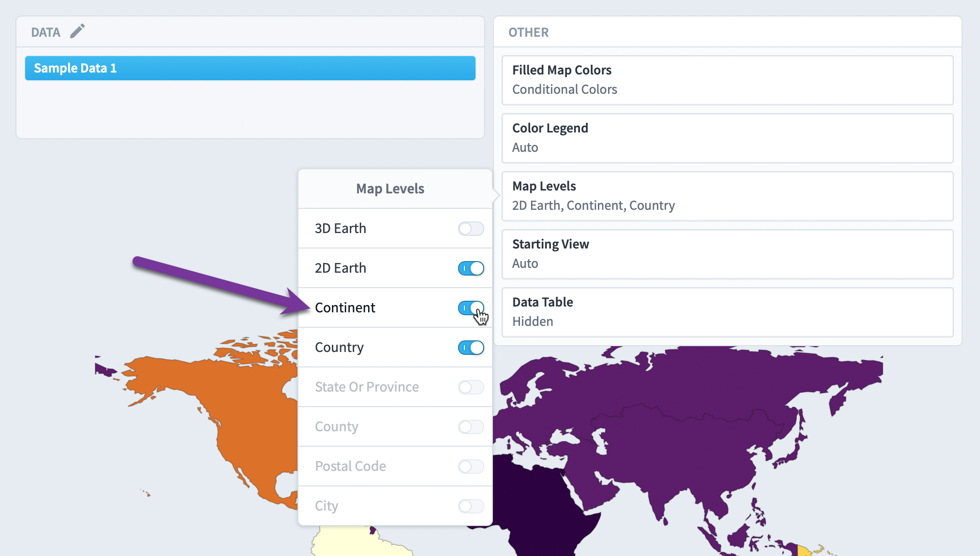Open the Color Legend setting
The width and height of the screenshot is (980, 556).
(x=728, y=138)
